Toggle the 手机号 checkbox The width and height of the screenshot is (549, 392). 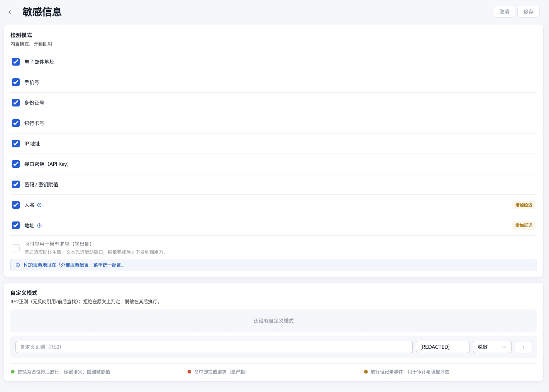click(x=16, y=82)
